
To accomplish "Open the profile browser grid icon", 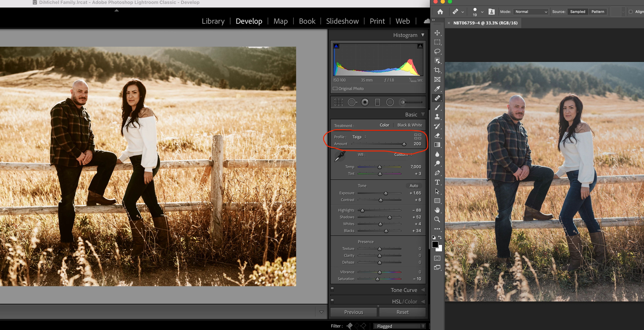I will point(417,136).
